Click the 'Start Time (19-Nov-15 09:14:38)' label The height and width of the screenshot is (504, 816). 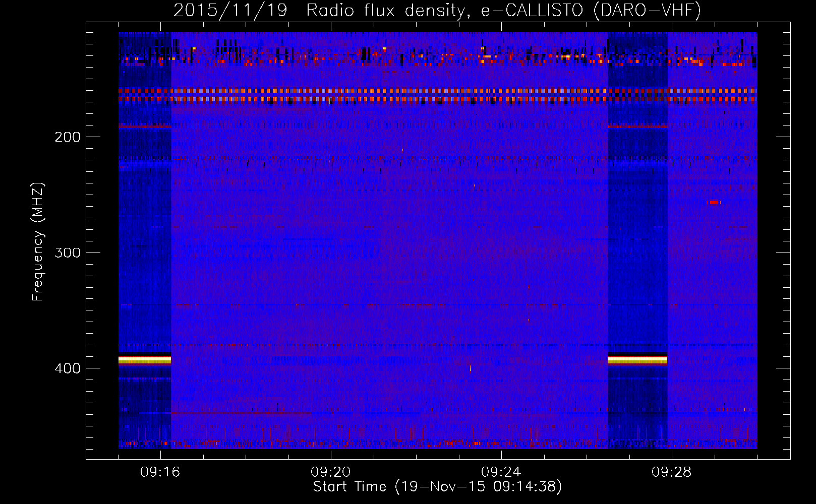[437, 487]
